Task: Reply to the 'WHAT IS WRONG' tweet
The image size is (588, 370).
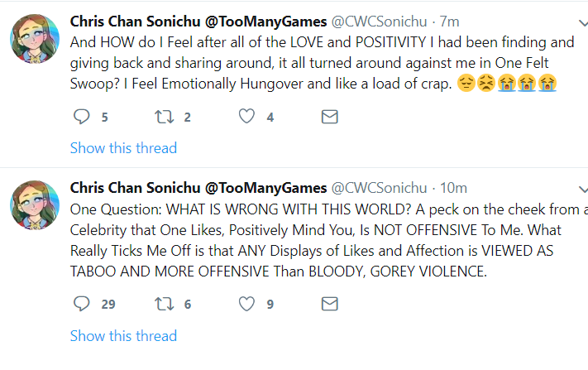Action: tap(81, 304)
